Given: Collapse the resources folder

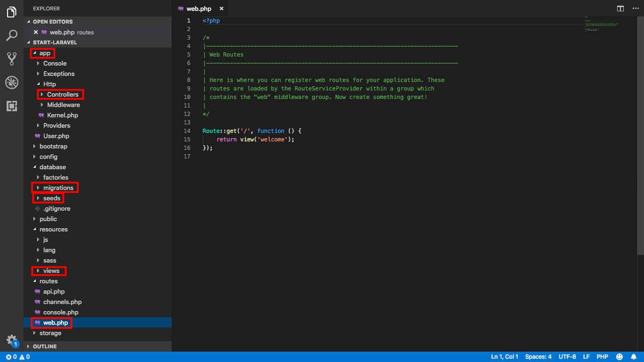Looking at the screenshot, I should pos(53,229).
